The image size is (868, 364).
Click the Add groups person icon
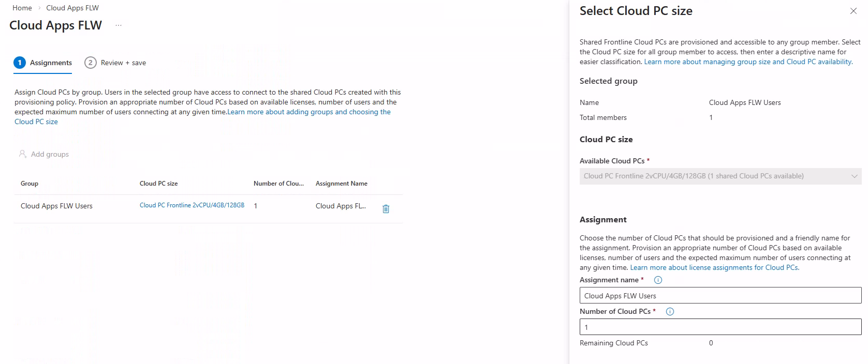coord(22,154)
